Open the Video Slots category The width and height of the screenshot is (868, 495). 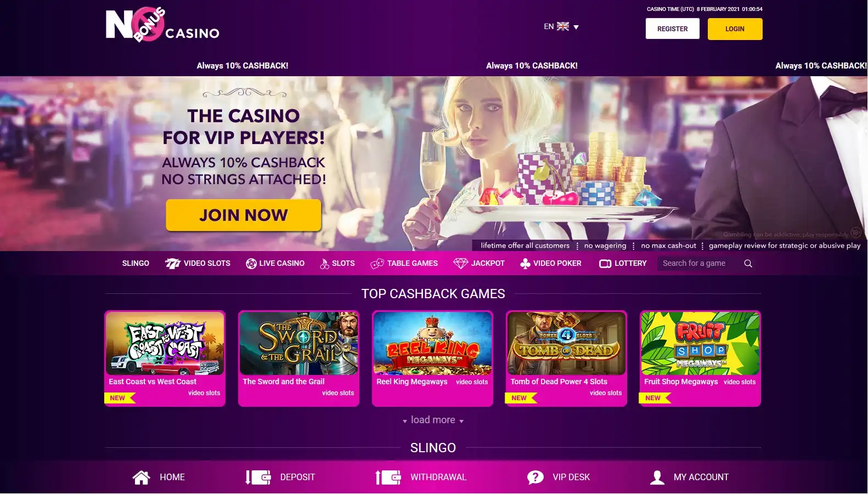tap(198, 264)
